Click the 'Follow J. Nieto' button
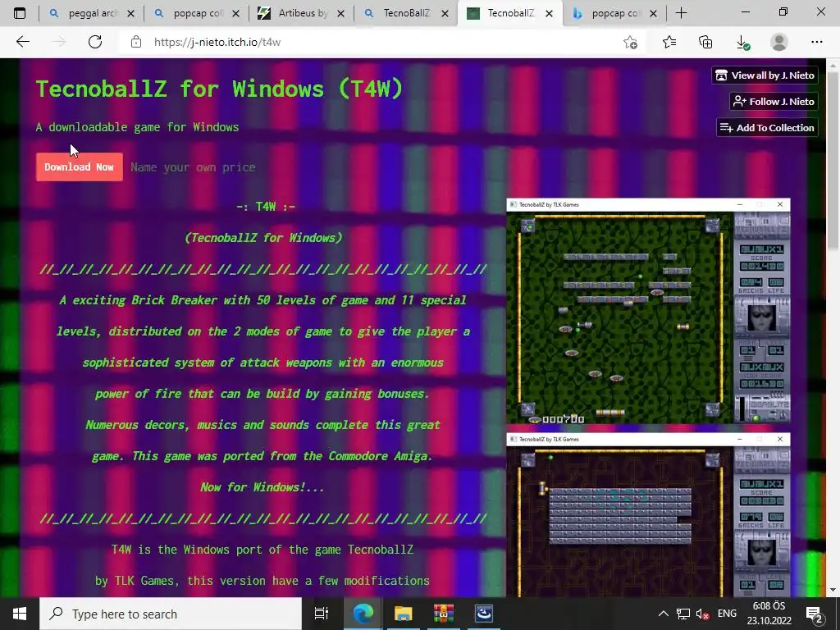Screen dimensions: 840x630 [774, 101]
